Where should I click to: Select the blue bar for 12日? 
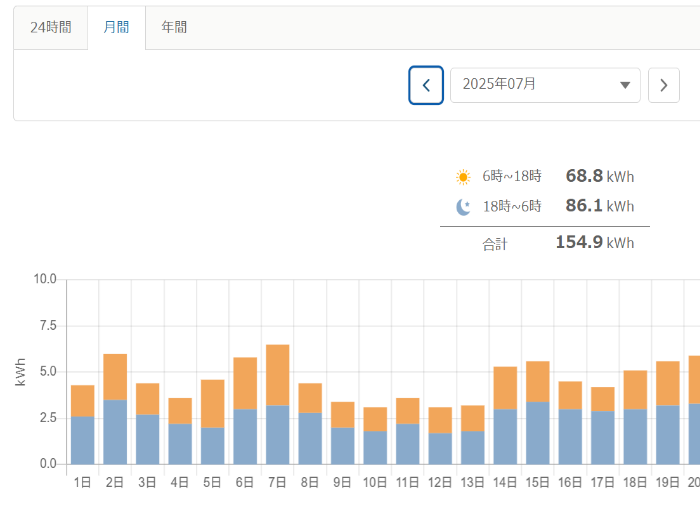pos(440,448)
